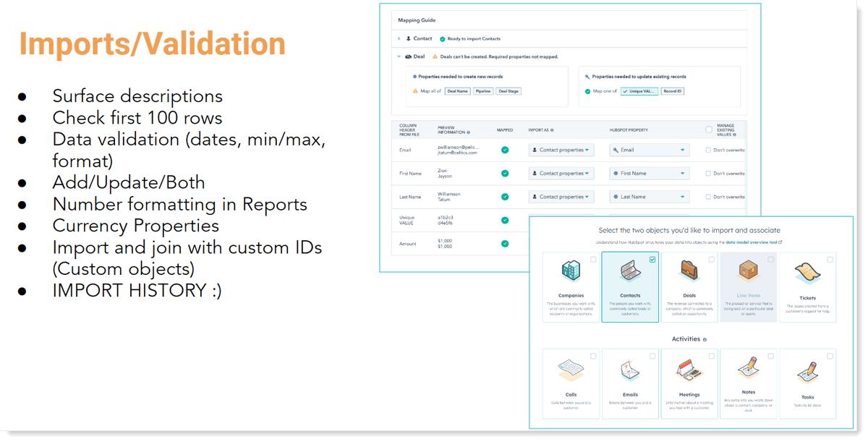Open Import As dropdown for Last Name row

coord(561,197)
